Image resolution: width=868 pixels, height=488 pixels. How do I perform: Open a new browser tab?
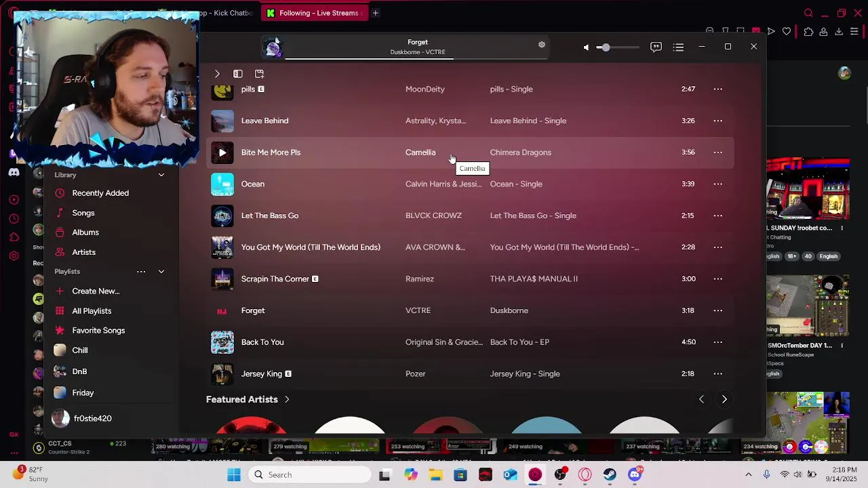[375, 13]
